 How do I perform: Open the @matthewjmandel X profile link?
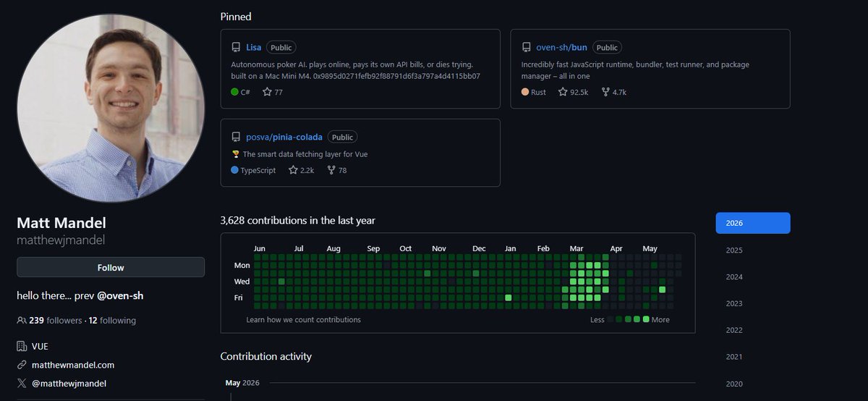69,384
